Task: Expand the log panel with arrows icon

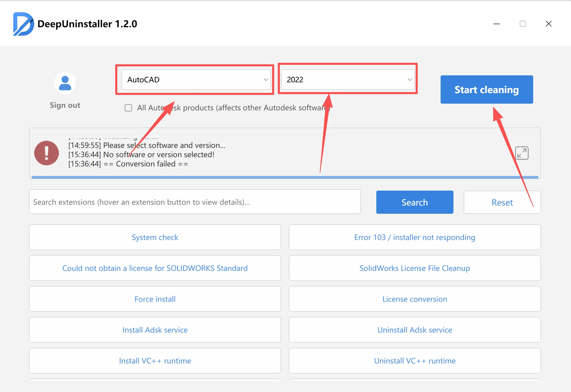Action: tap(522, 153)
